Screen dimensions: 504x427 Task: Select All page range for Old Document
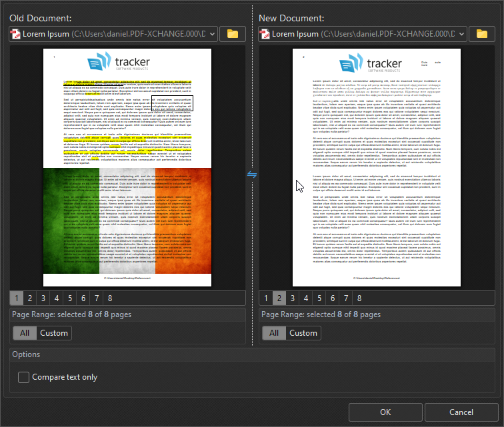coord(25,333)
